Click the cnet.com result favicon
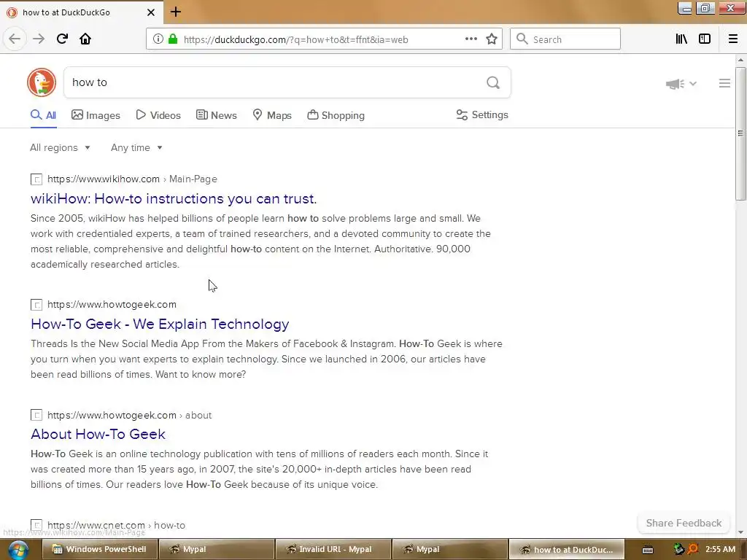The width and height of the screenshot is (747, 560). 36,525
